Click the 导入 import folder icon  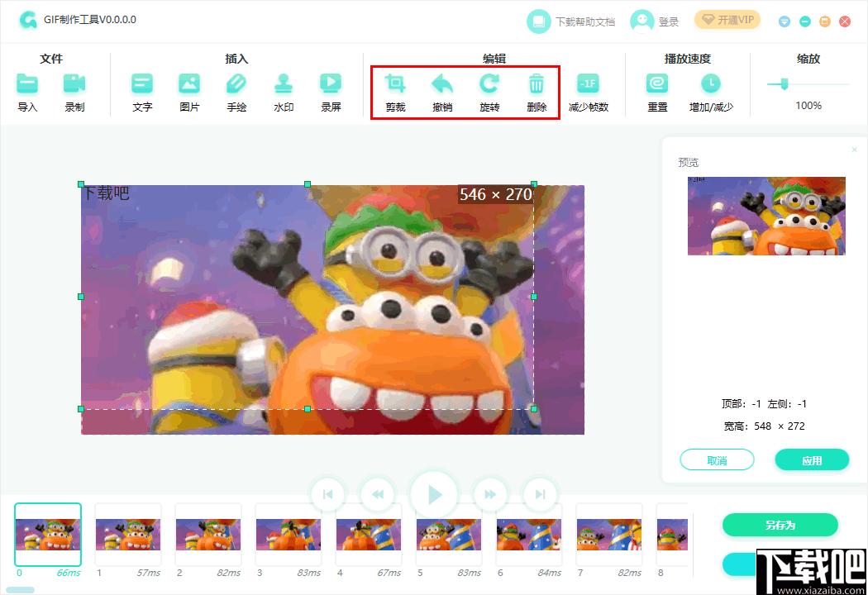click(x=27, y=83)
